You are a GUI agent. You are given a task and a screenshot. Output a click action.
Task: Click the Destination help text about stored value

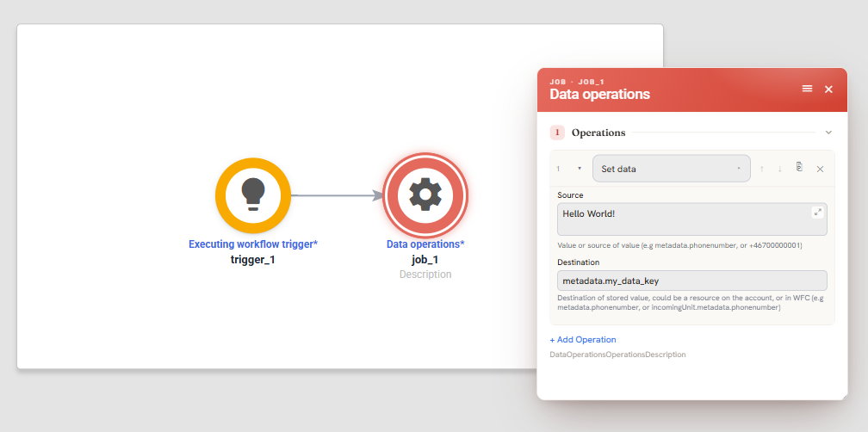tap(691, 303)
